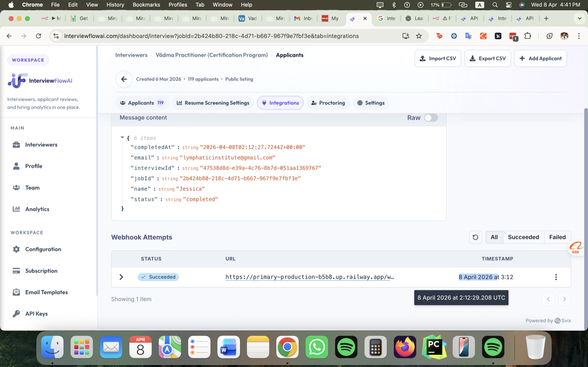Open the History menu in the menu bar

115,5
